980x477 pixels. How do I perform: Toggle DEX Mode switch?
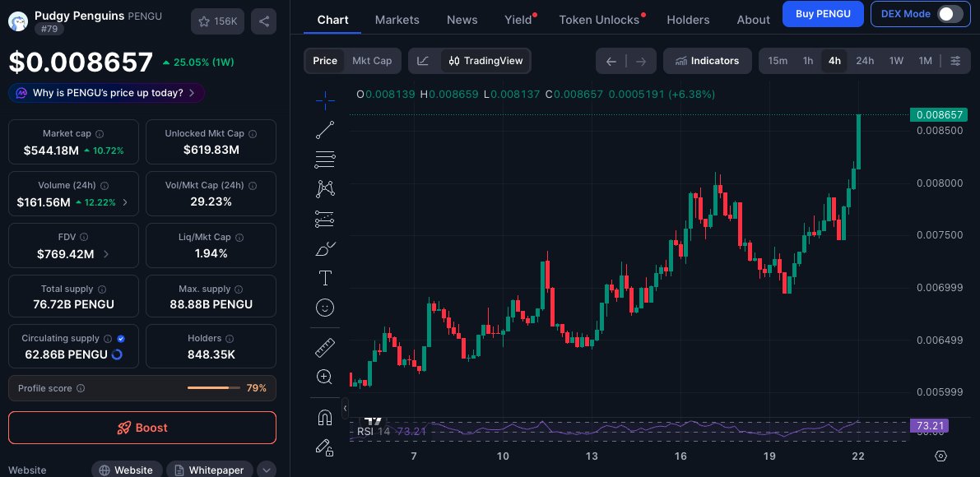click(950, 14)
